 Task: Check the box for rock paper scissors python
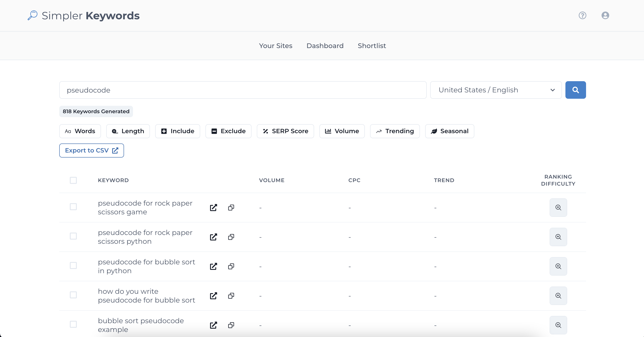point(73,236)
